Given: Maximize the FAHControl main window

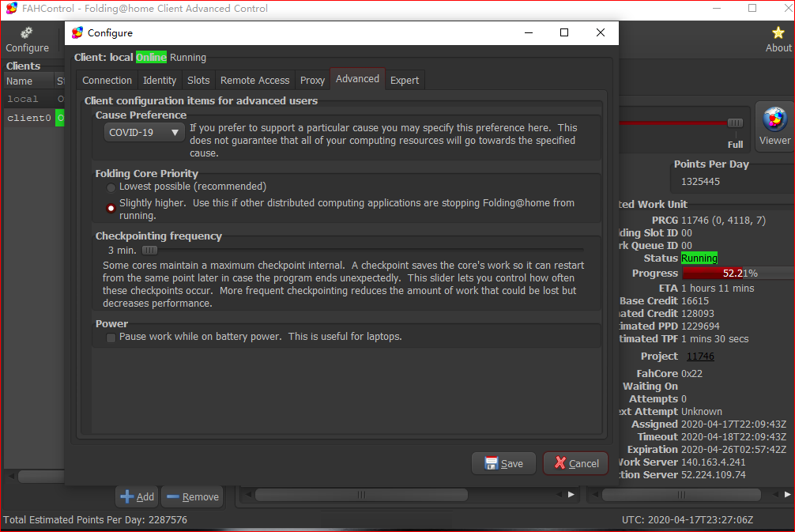Looking at the screenshot, I should coord(752,8).
